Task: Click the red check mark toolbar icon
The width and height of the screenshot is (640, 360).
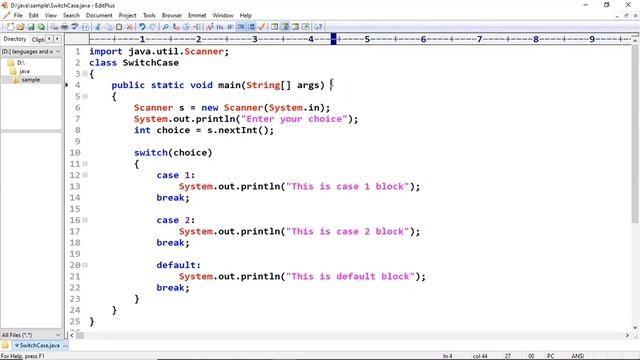Action: coord(262,27)
